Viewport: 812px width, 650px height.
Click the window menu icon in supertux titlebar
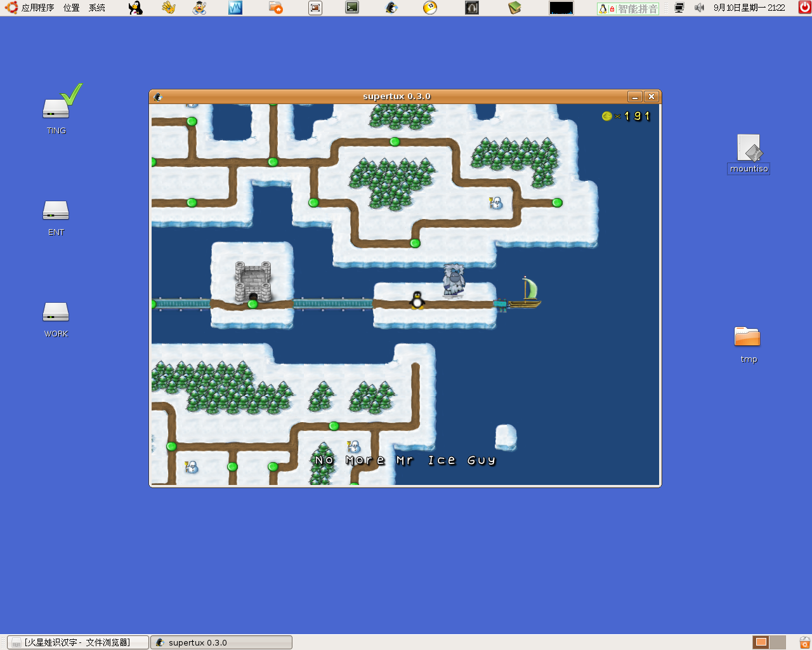point(158,96)
